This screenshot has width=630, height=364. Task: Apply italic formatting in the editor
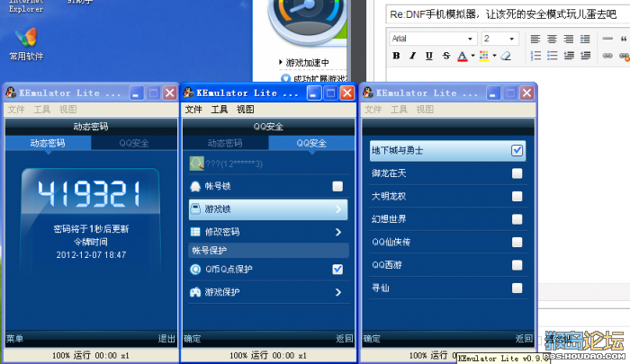[x=412, y=56]
